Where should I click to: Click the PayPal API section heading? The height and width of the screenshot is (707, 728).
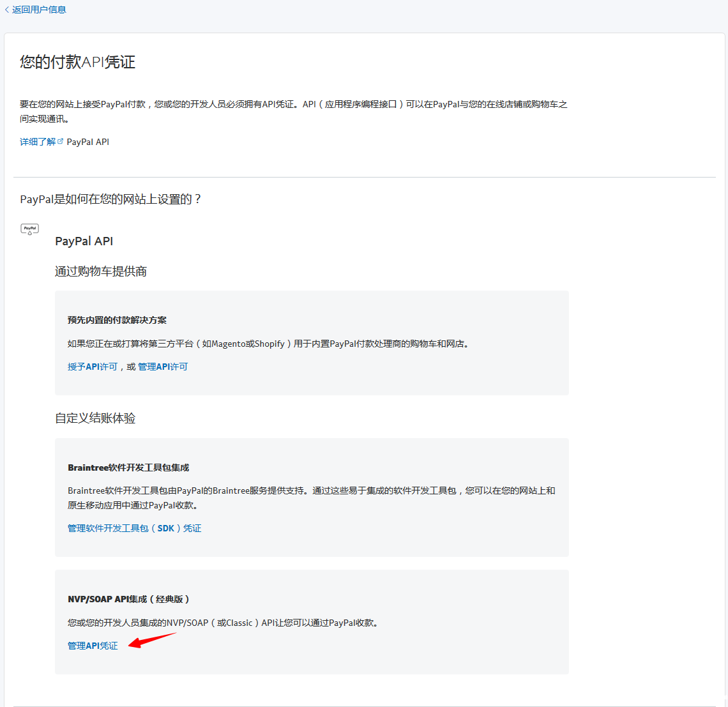click(84, 241)
